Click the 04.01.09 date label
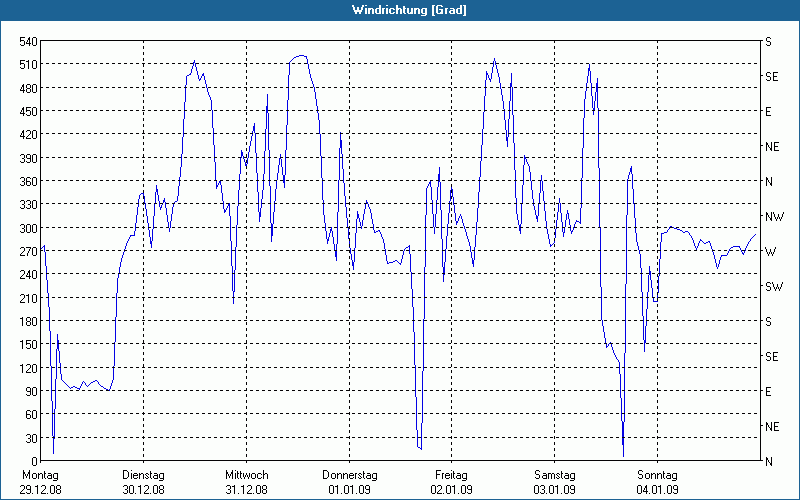Image resolution: width=800 pixels, height=500 pixels. tap(657, 490)
